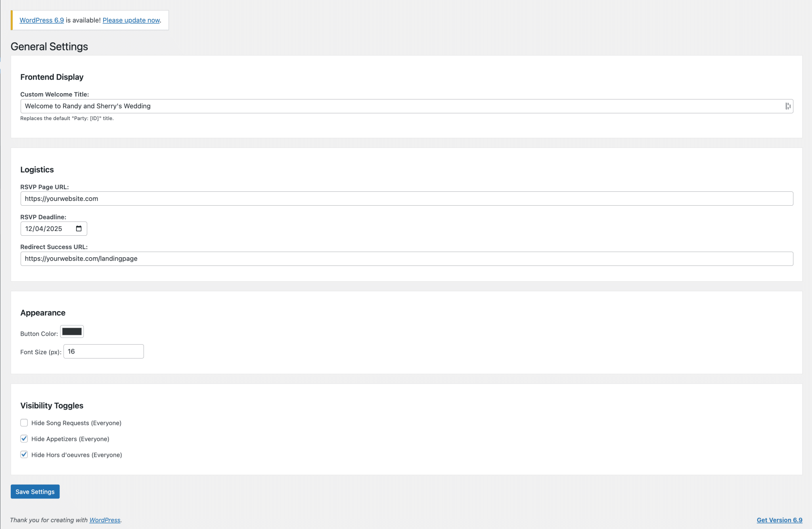Focus the Redirect Success URL input
This screenshot has width=812, height=529.
[x=396, y=259]
